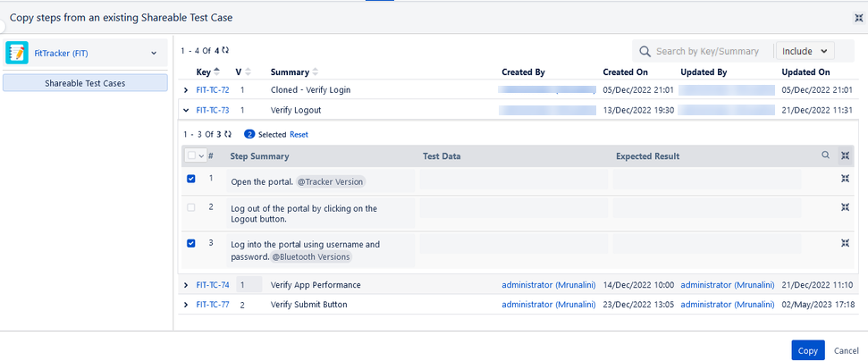This screenshot has height=361, width=868.
Task: Open FIT-TC-77 updated-by administrator link
Action: click(728, 305)
